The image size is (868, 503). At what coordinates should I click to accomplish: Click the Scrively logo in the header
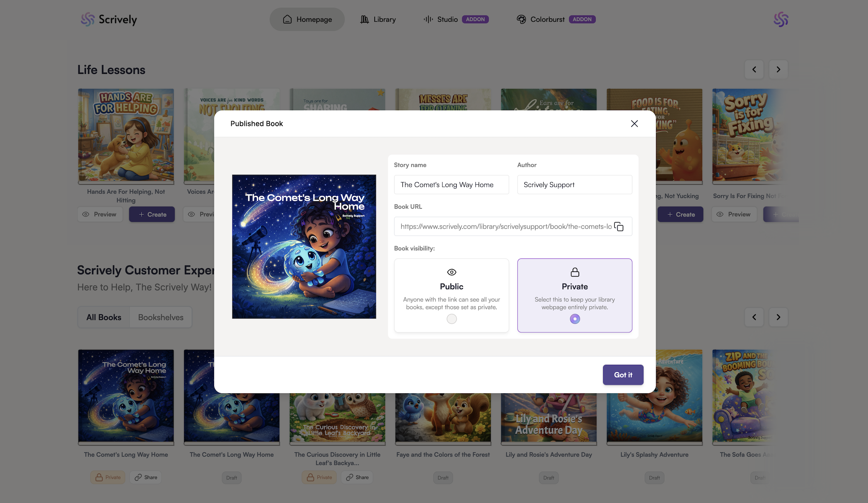point(109,19)
